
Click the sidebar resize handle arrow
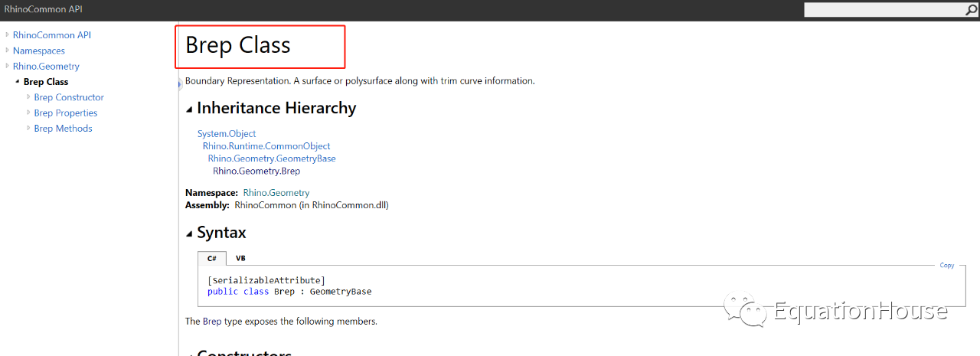[x=179, y=85]
